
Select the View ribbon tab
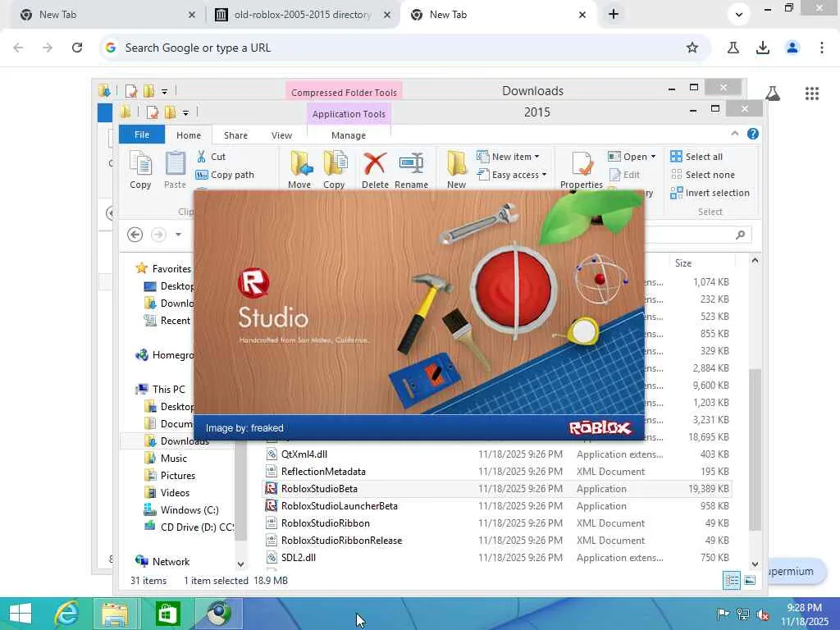(281, 135)
